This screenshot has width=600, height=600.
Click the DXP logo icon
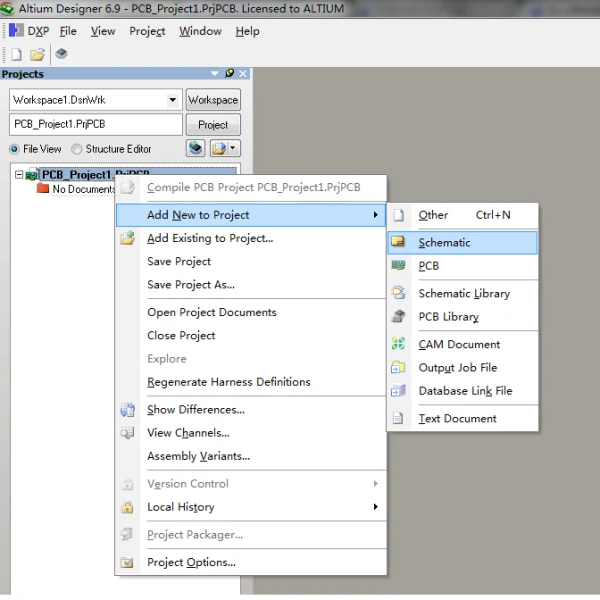point(16,30)
